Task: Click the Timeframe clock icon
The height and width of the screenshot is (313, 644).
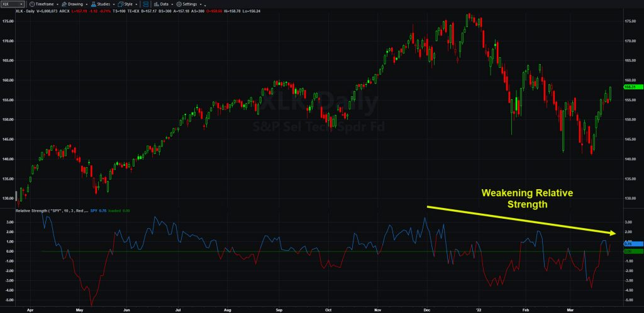Action: [32, 4]
